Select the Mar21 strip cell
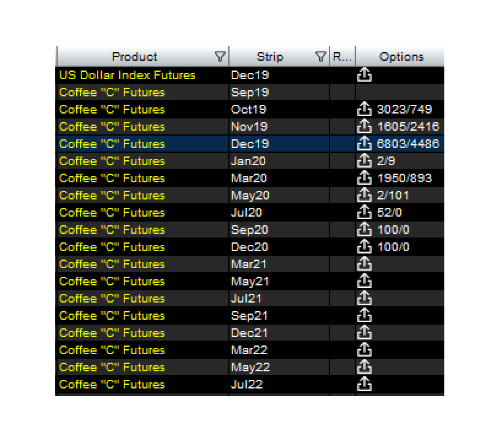 pyautogui.click(x=279, y=264)
